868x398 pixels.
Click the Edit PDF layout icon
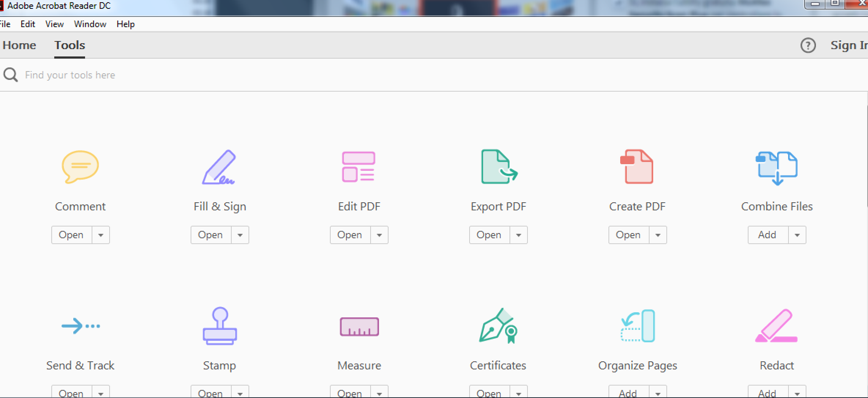coord(358,167)
